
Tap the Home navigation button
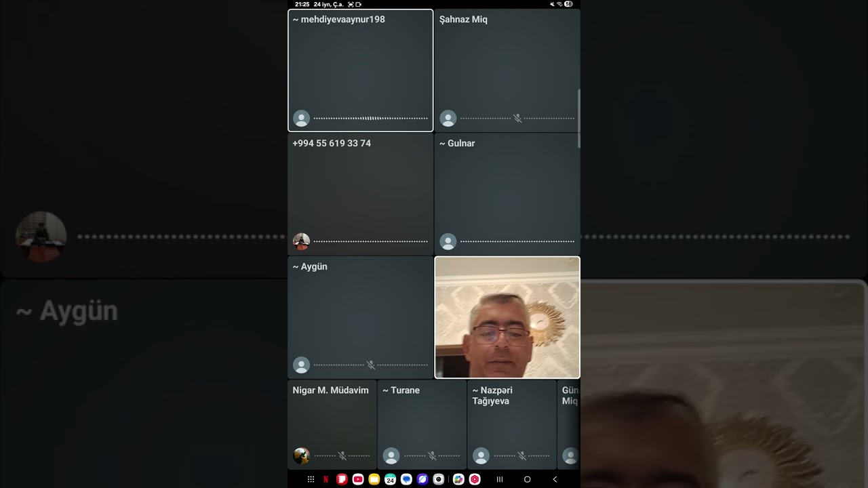527,479
